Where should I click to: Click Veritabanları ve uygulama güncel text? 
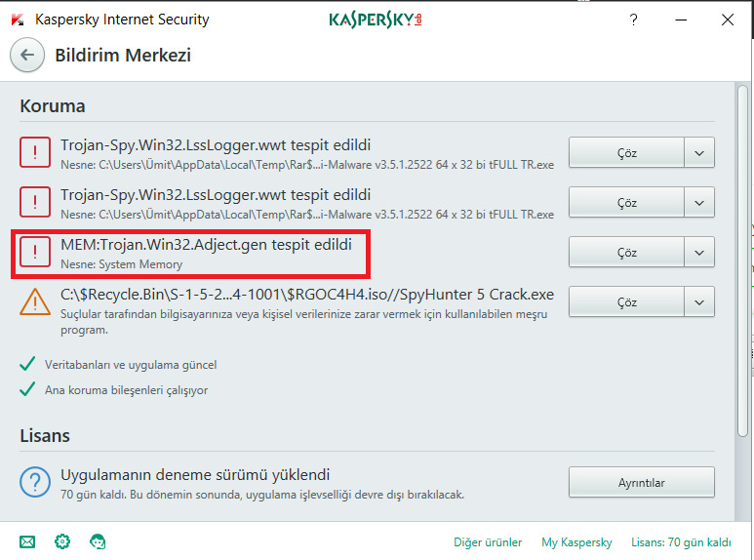[131, 365]
